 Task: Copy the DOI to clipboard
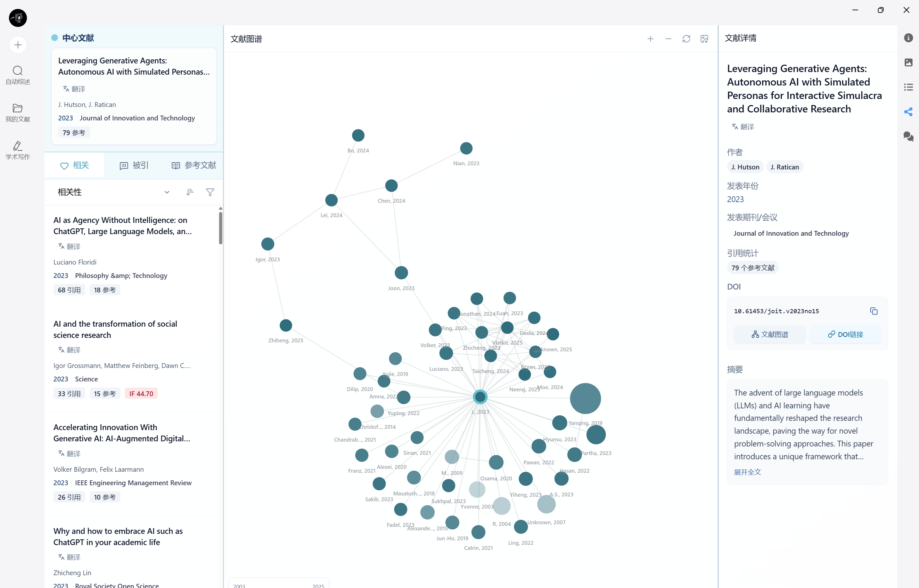[x=874, y=311]
